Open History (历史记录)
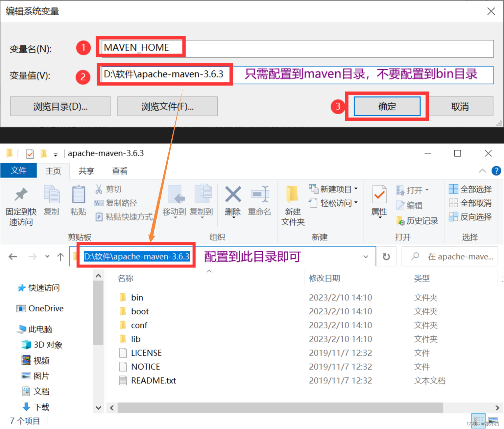 (x=417, y=221)
